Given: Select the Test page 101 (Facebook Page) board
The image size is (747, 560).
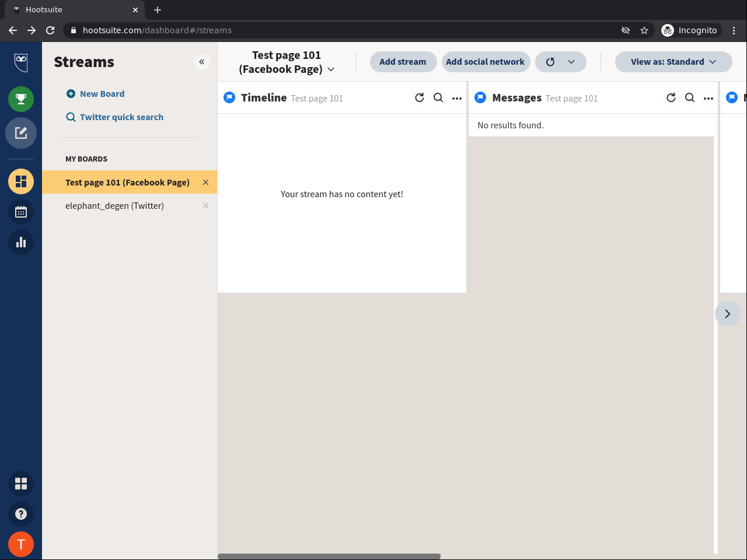Looking at the screenshot, I should pos(127,183).
